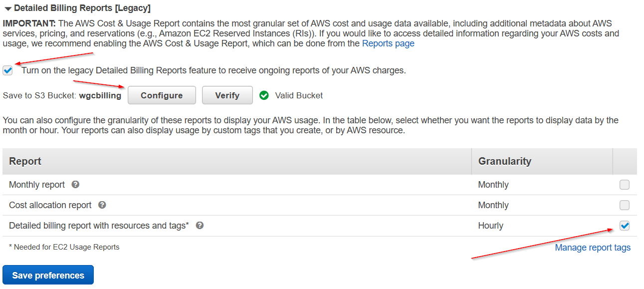Open the Reports page link

coord(388,43)
